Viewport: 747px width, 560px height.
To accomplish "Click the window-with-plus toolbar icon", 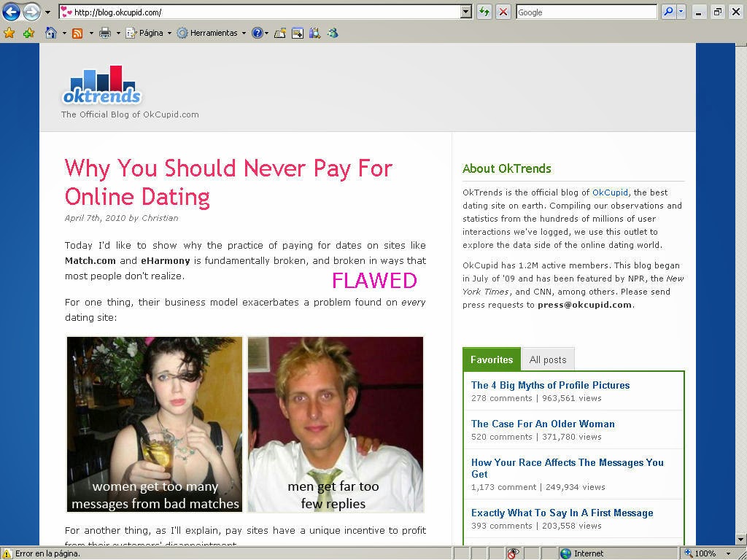I will click(x=298, y=33).
